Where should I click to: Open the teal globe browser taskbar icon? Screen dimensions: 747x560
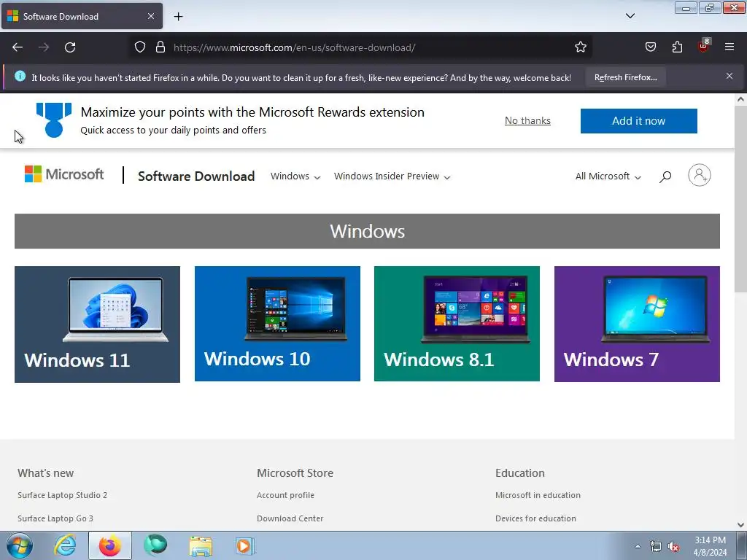155,545
